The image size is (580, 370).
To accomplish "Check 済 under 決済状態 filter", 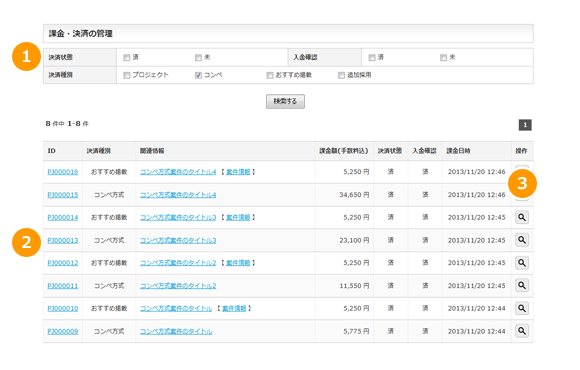I will coord(127,57).
